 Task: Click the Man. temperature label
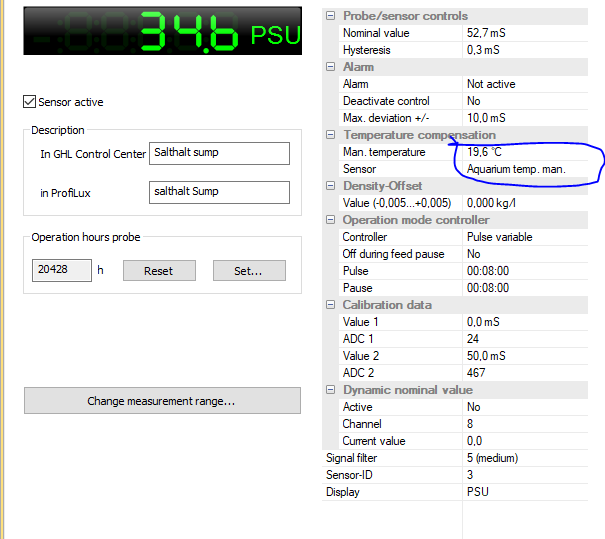pyautogui.click(x=384, y=152)
